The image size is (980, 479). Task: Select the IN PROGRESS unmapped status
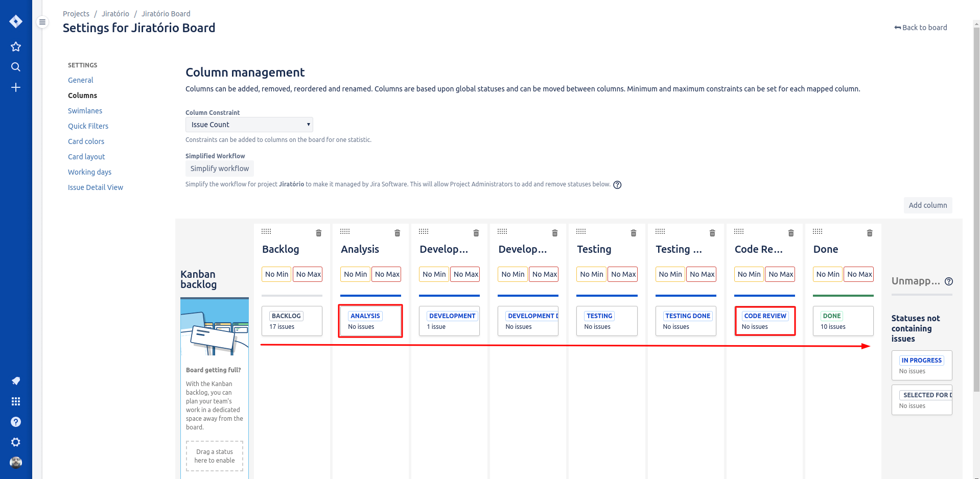click(x=922, y=365)
